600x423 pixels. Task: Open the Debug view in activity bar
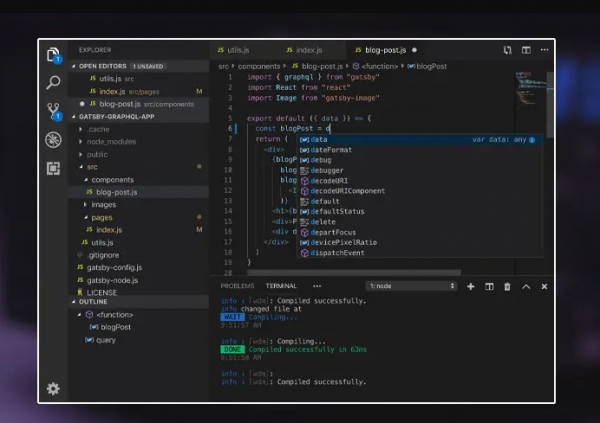point(53,140)
